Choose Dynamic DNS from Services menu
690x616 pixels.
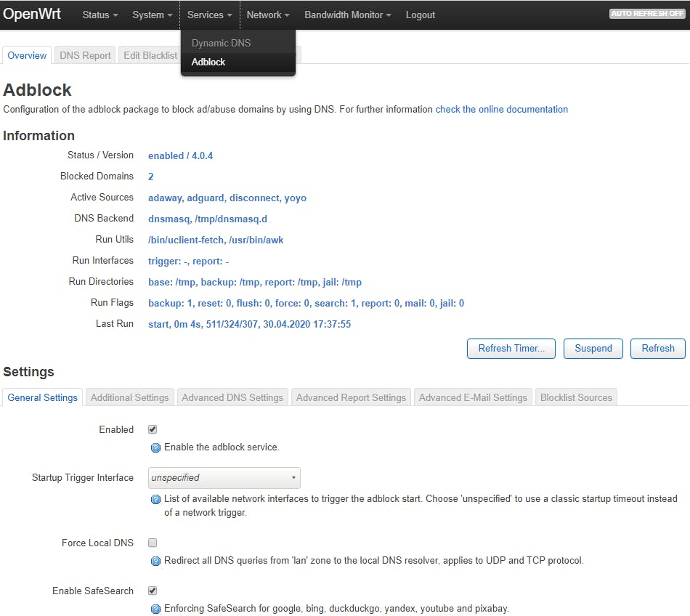point(238,43)
